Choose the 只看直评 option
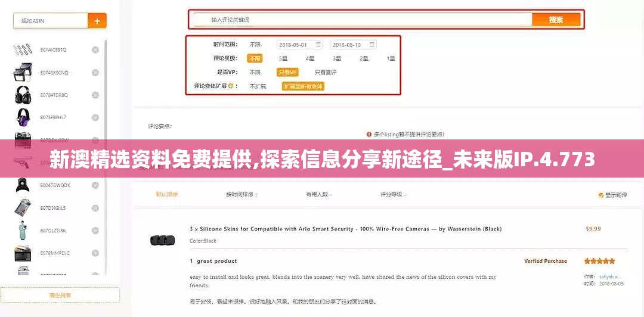The width and height of the screenshot is (644, 317). click(326, 72)
